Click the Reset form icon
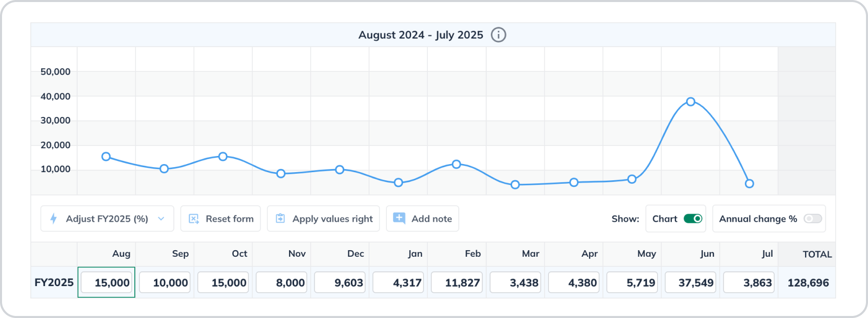868x318 pixels. tap(194, 219)
